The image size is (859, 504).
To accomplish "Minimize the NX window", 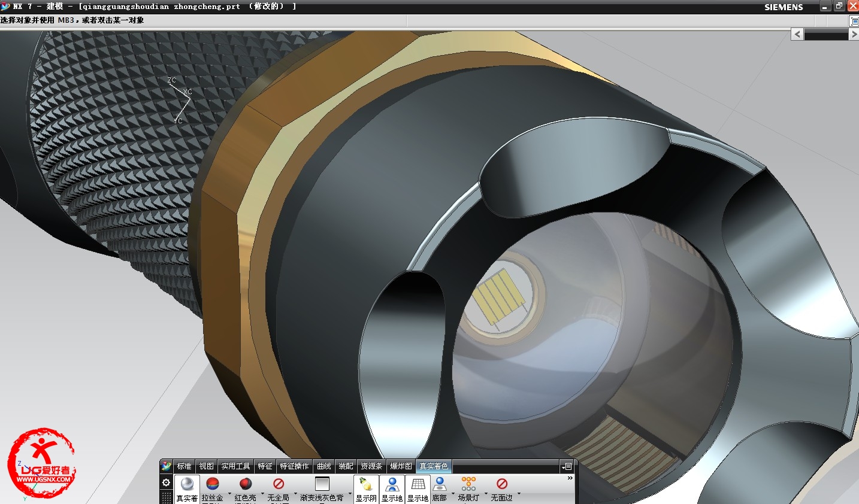I will pos(825,6).
